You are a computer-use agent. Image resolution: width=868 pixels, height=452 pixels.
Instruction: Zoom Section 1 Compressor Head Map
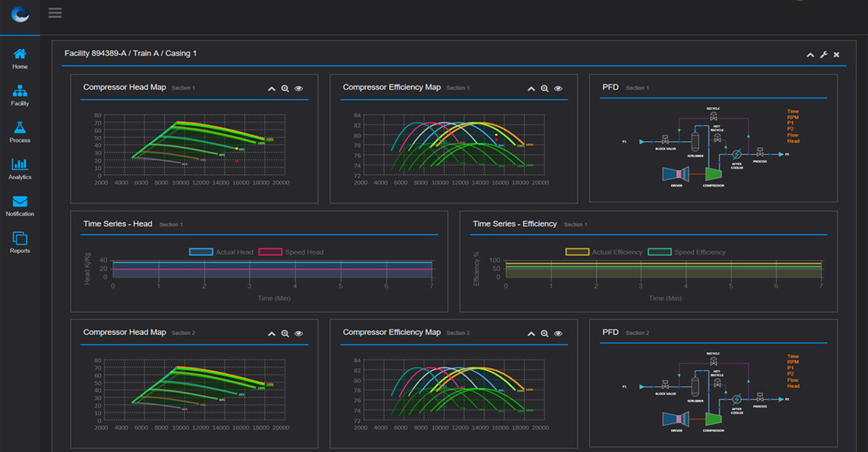pyautogui.click(x=285, y=88)
